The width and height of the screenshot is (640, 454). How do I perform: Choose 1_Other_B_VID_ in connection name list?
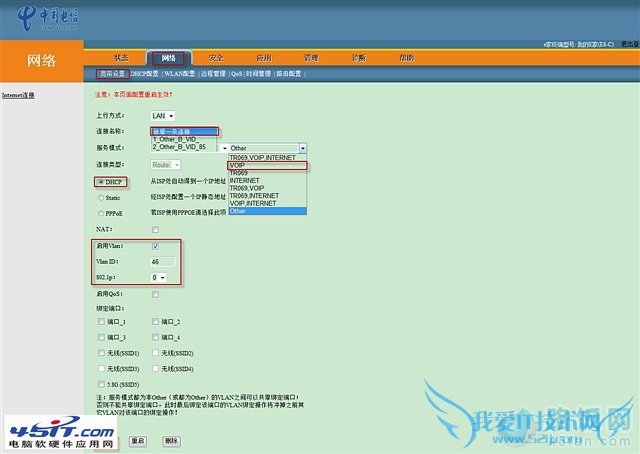tap(184, 139)
